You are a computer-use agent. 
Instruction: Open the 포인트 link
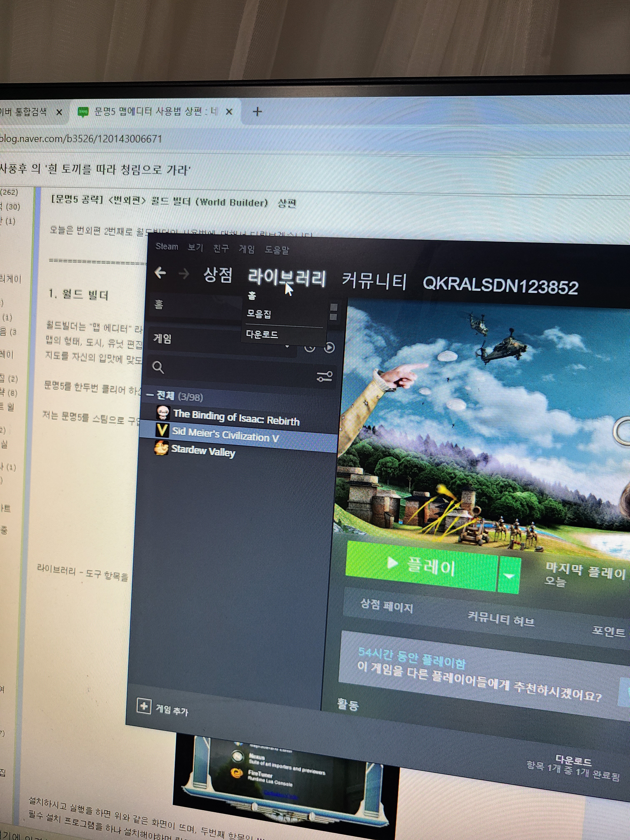pyautogui.click(x=608, y=631)
